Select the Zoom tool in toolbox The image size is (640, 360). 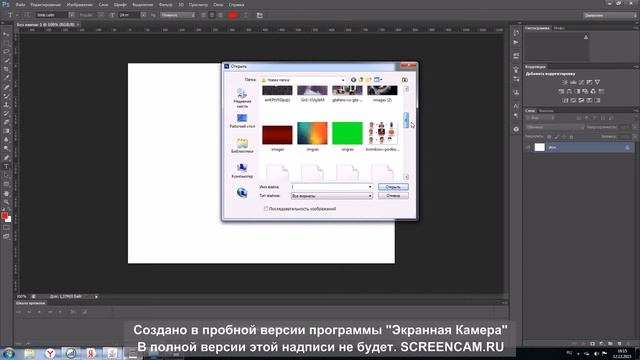tap(6, 202)
